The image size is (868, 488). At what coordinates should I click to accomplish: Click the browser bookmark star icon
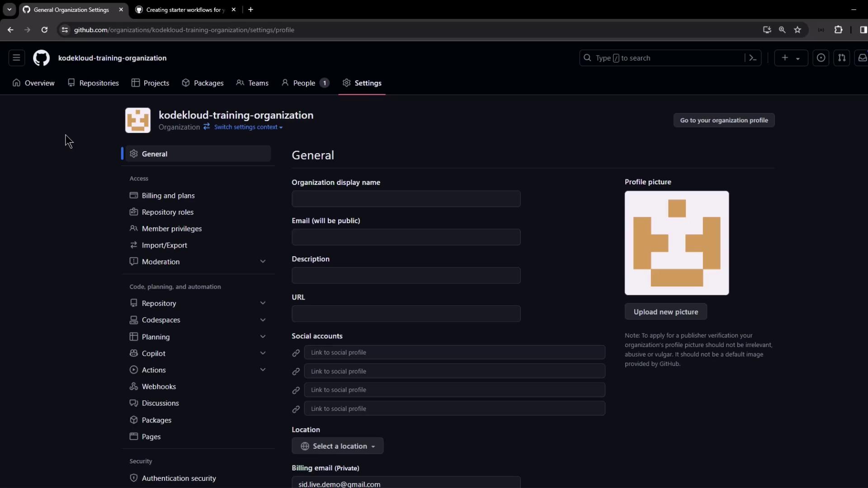point(797,30)
